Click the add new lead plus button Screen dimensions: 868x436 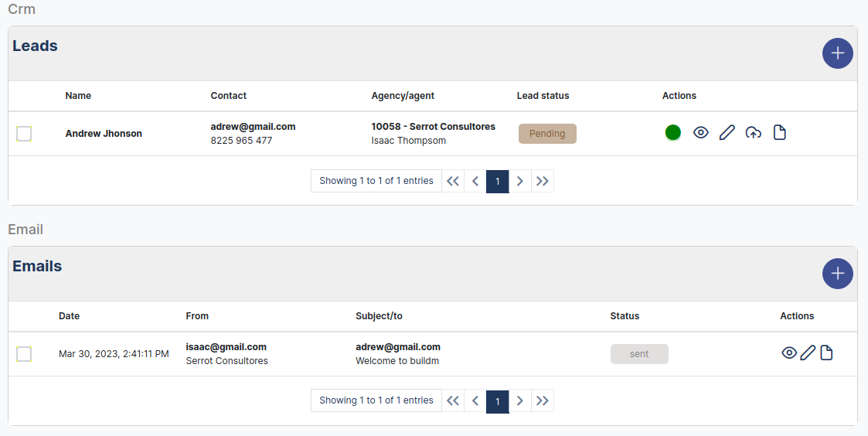coord(837,53)
